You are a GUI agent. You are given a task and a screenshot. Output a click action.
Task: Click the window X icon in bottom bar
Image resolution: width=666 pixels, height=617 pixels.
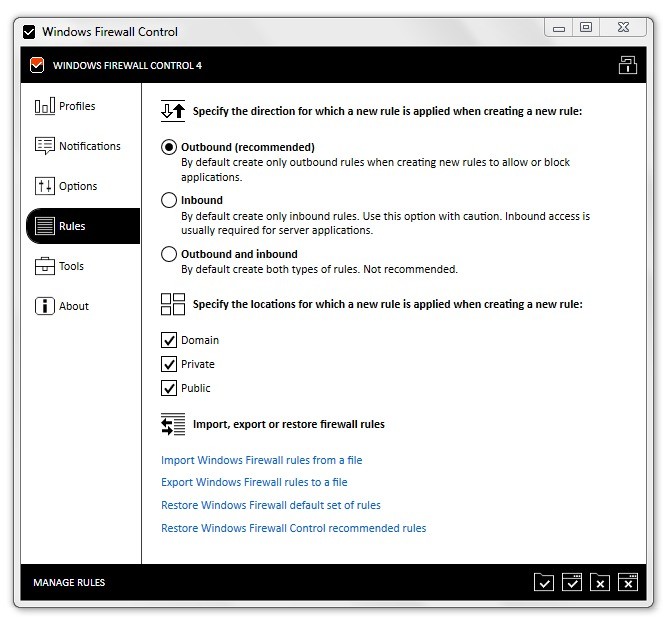(x=628, y=582)
